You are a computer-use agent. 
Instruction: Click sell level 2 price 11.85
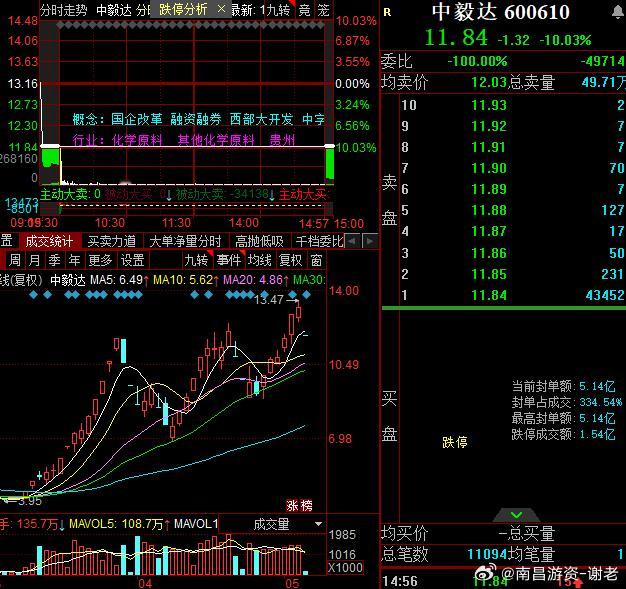click(x=489, y=274)
